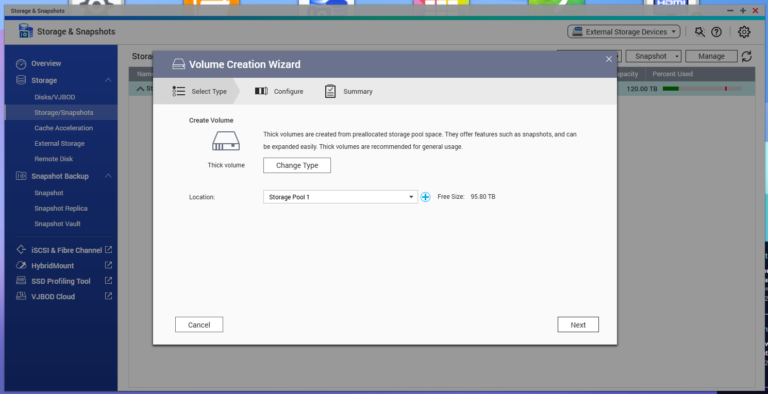Collapse the Snapshot Backup sidebar section
Image resolution: width=768 pixels, height=394 pixels.
(108, 176)
